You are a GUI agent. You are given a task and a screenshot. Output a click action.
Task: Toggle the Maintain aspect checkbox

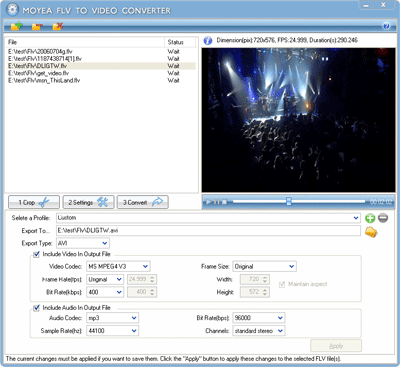[x=282, y=284]
